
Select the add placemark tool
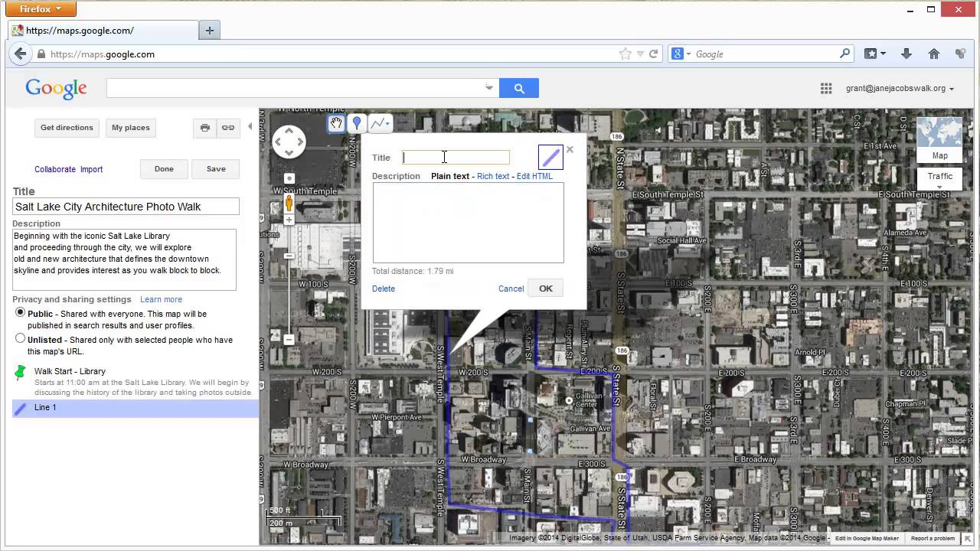tap(356, 123)
